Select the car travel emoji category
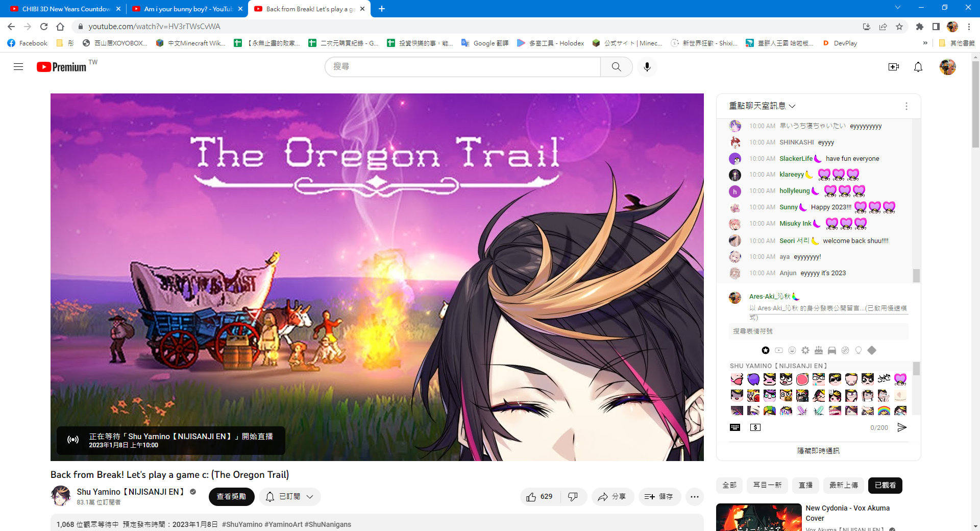Viewport: 980px width, 531px height. [x=832, y=350]
